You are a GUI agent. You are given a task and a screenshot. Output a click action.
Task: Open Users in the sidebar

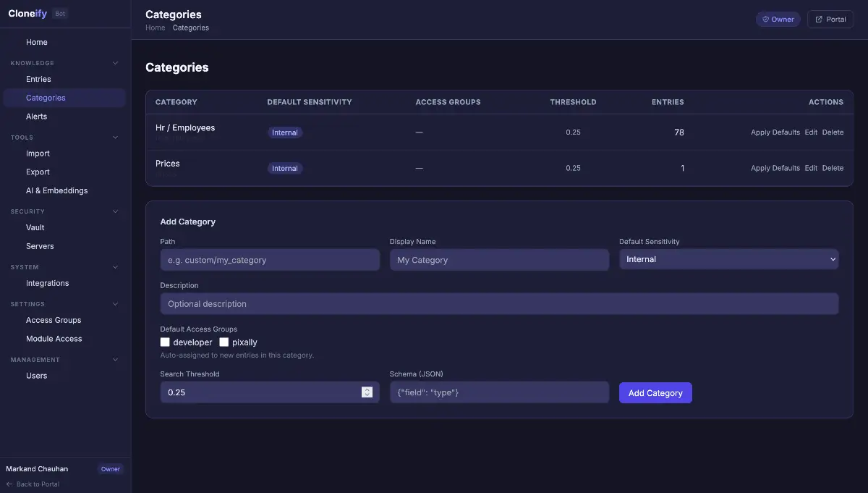(64, 376)
